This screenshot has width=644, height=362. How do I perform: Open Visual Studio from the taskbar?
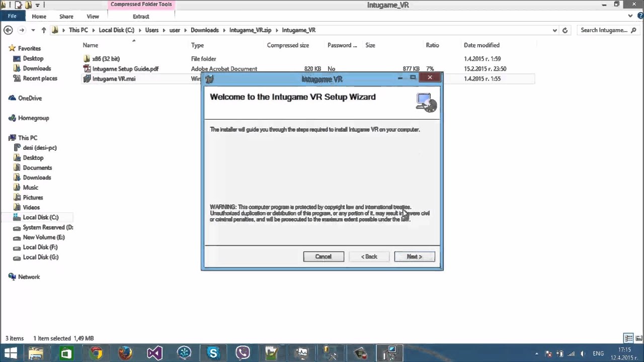(x=154, y=353)
